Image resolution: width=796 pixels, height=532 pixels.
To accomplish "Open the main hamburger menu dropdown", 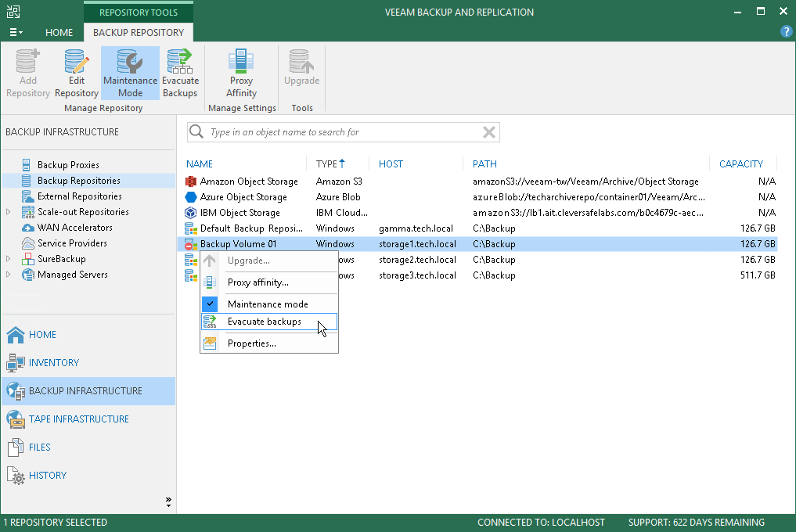I will (16, 33).
